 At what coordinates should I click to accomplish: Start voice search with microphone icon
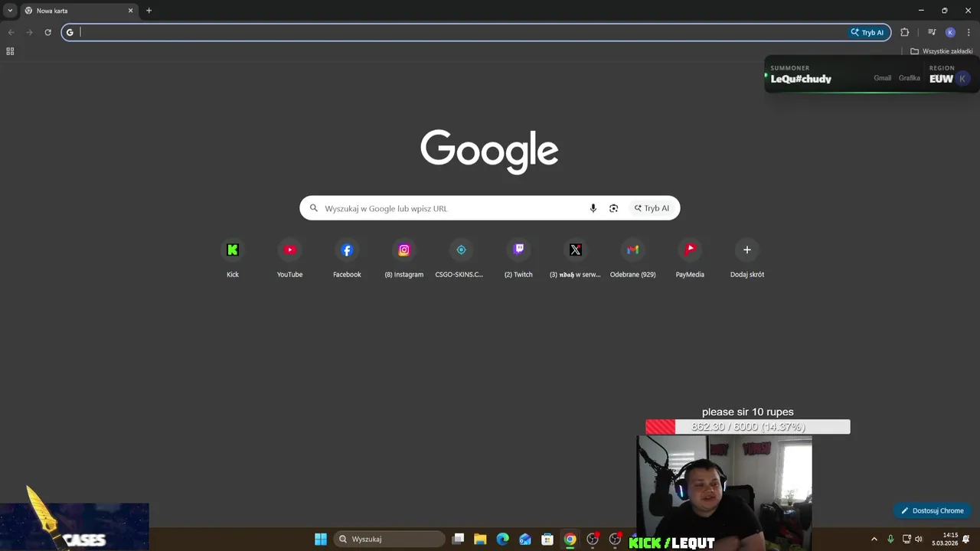[x=593, y=208]
